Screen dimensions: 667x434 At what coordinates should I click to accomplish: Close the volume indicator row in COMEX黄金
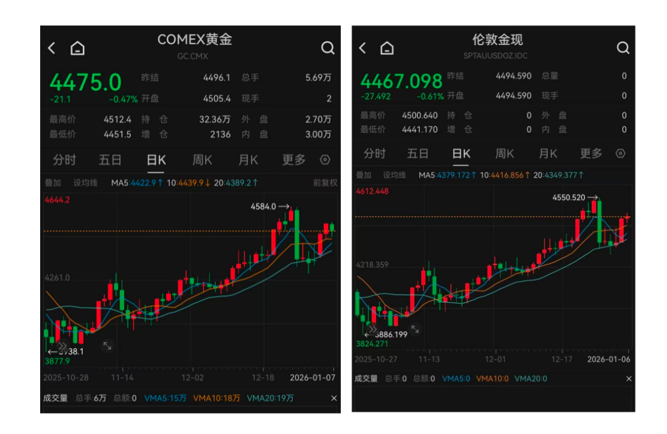333,398
